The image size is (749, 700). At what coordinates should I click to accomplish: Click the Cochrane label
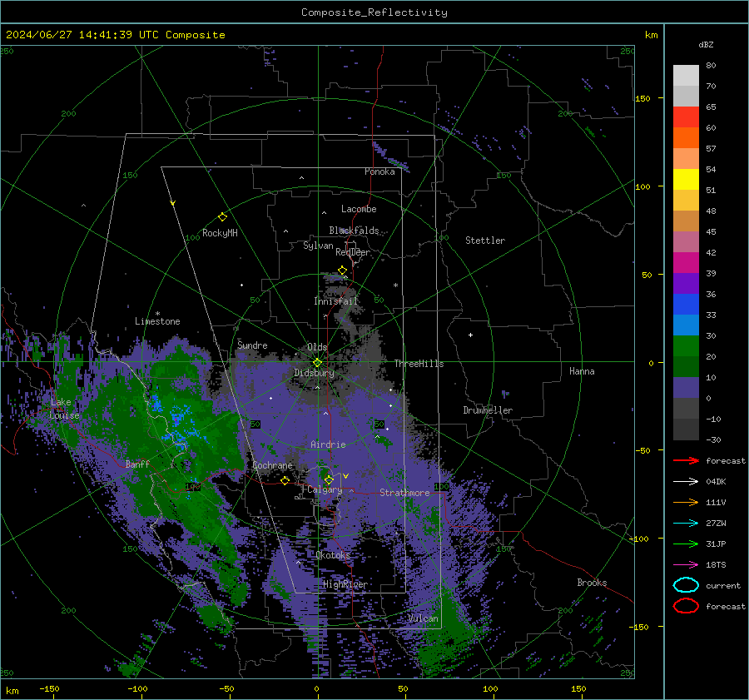(x=272, y=465)
